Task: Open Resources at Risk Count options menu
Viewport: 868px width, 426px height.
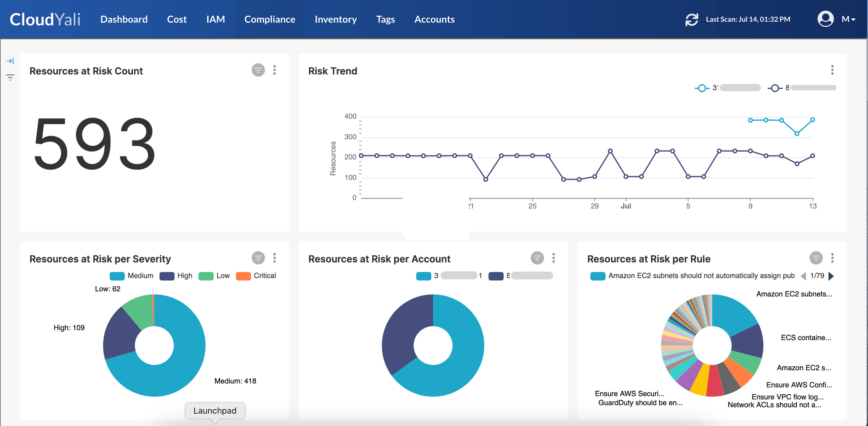Action: 275,70
